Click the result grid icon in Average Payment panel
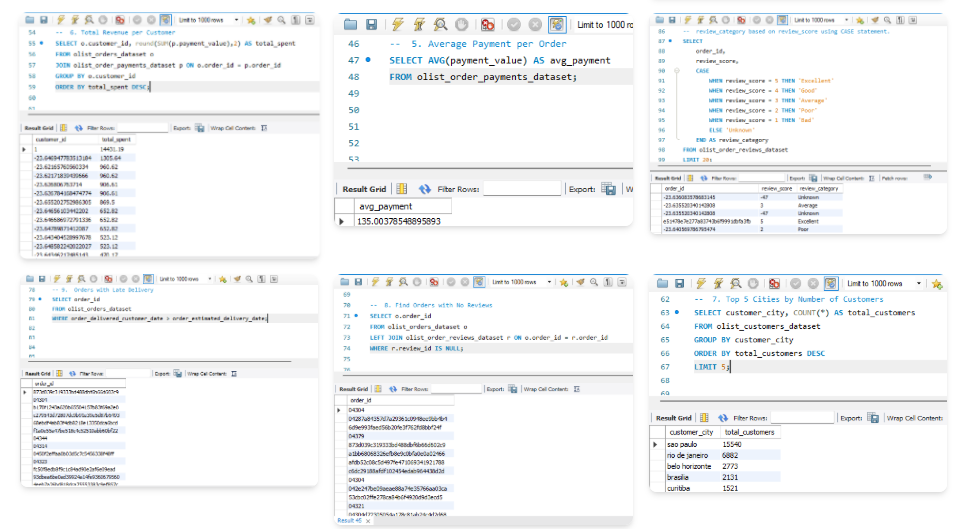The image size is (958, 529). (401, 188)
